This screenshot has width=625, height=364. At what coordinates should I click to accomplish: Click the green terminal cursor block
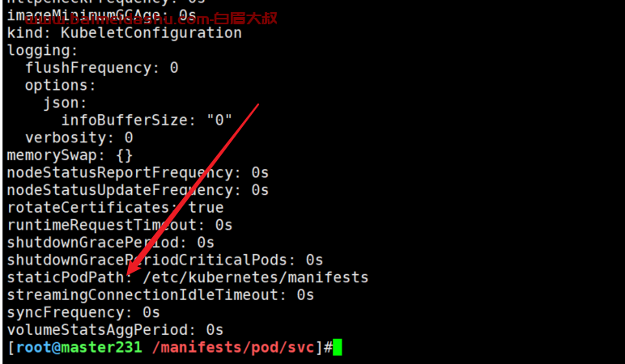point(338,347)
